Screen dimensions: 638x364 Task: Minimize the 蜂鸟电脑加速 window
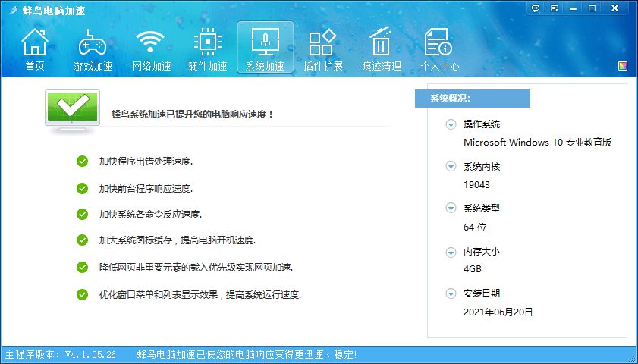click(574, 8)
